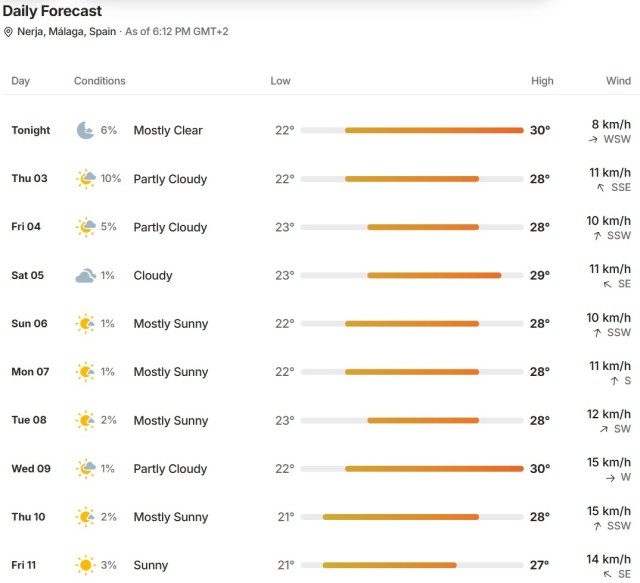
Task: Open the Nerja, Málaga, Spain location link
Action: pyautogui.click(x=67, y=32)
